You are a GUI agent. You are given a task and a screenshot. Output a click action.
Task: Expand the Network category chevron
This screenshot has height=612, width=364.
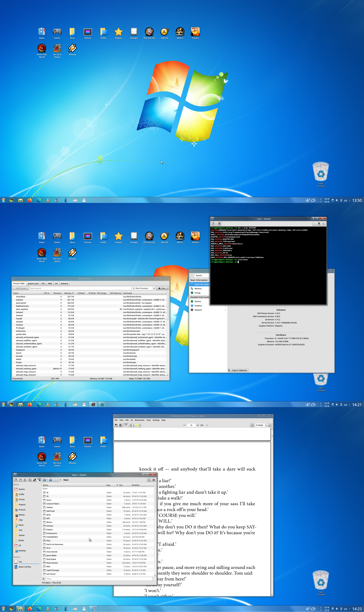[x=225, y=310]
